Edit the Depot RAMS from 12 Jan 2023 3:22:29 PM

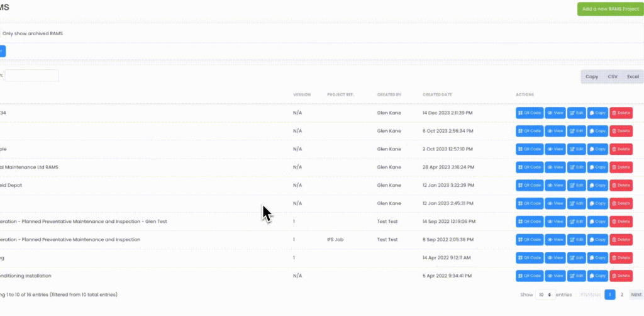tap(577, 185)
